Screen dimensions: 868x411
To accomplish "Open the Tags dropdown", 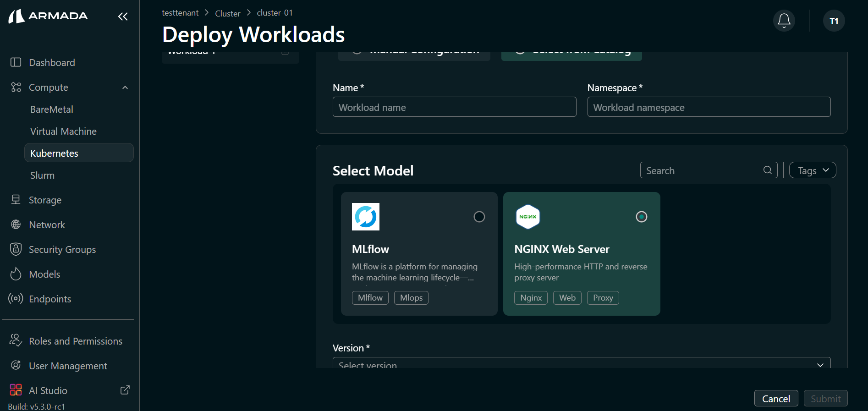I will click(x=813, y=170).
